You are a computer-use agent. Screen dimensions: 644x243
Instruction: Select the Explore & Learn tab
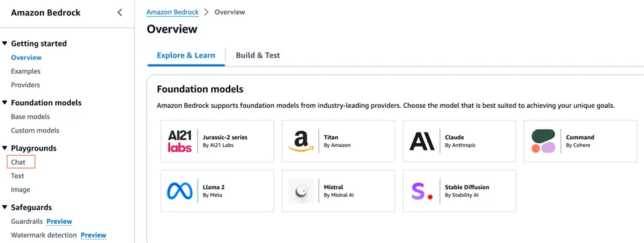186,55
